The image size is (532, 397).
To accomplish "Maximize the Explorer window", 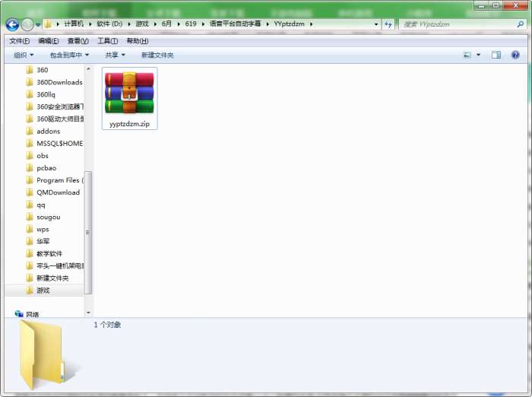I will pos(496,6).
